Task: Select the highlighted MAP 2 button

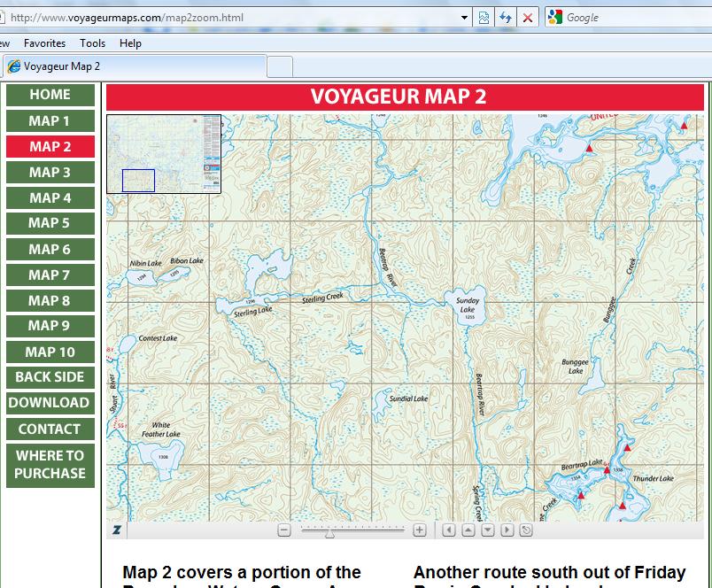Action: point(50,146)
